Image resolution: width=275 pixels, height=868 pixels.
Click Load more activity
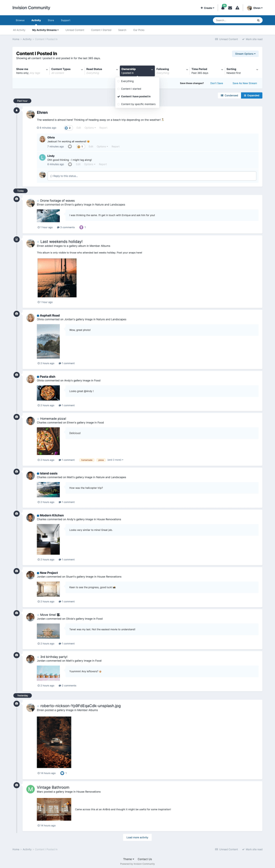[137, 837]
